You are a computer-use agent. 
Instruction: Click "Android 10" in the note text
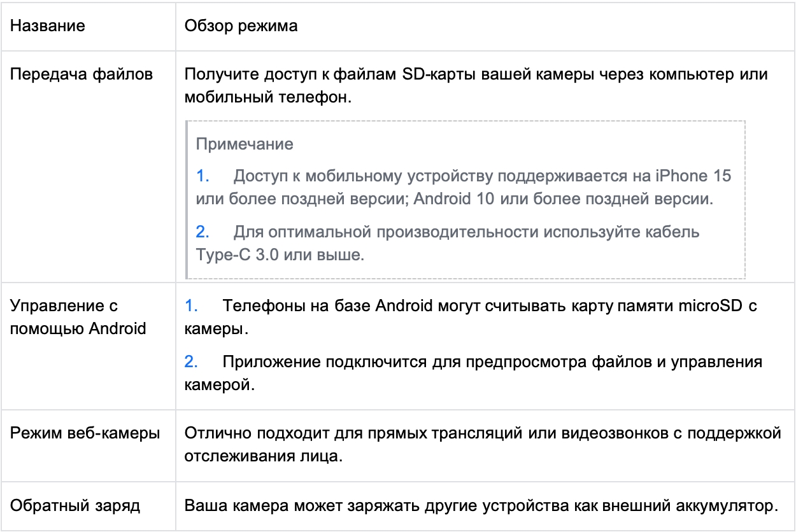(453, 199)
